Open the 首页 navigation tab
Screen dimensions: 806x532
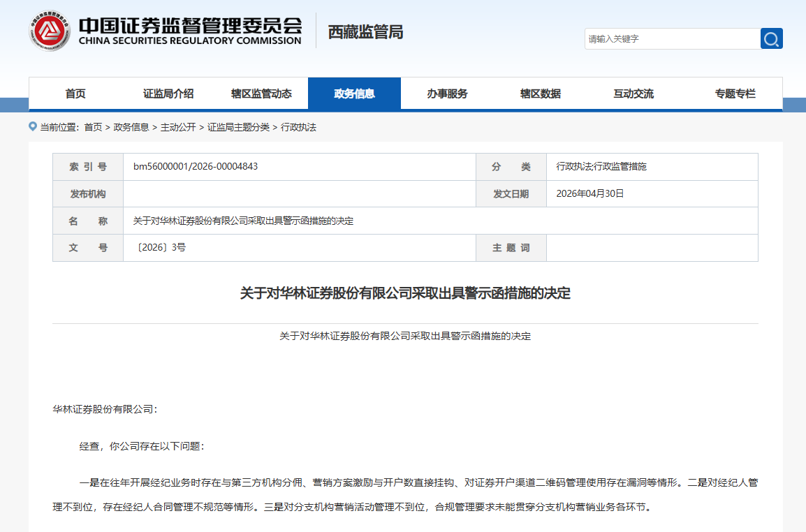click(75, 94)
